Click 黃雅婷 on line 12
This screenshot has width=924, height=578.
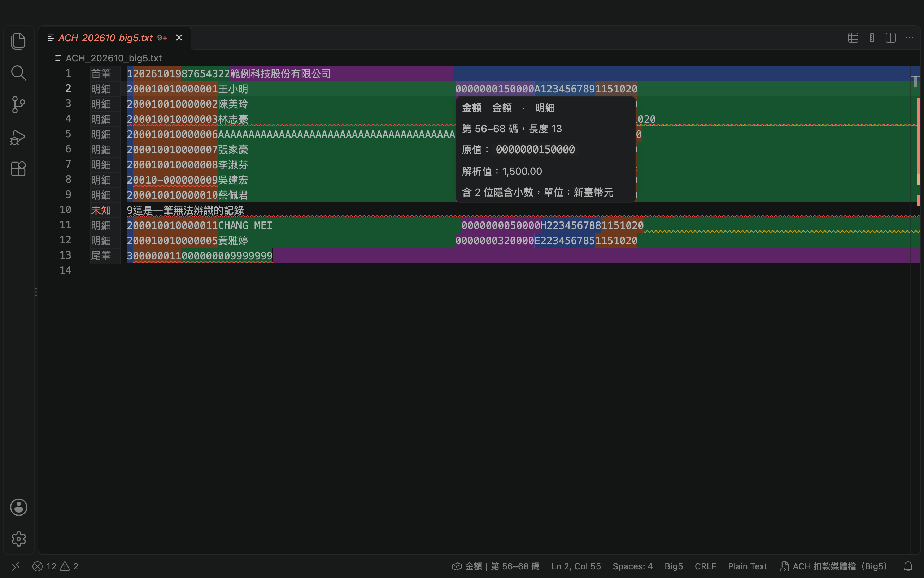233,241
